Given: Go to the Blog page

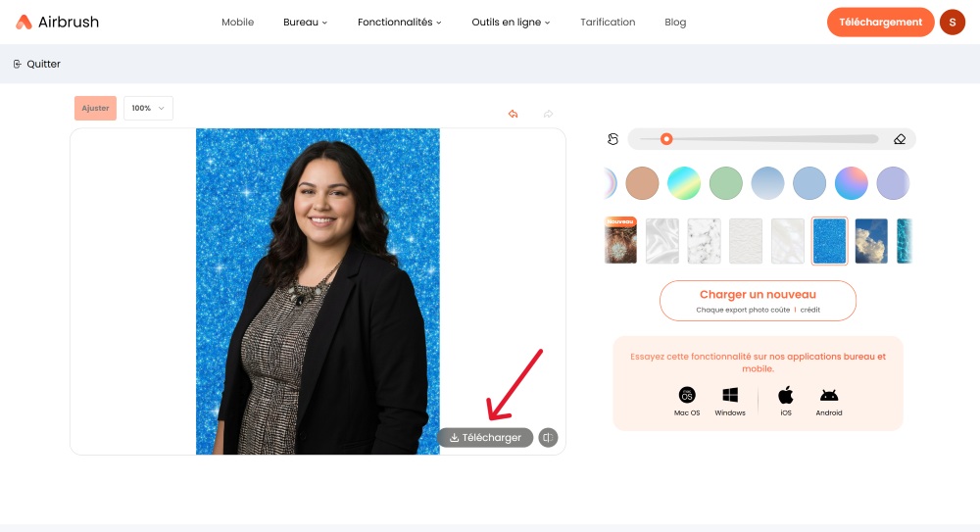Looking at the screenshot, I should (675, 22).
